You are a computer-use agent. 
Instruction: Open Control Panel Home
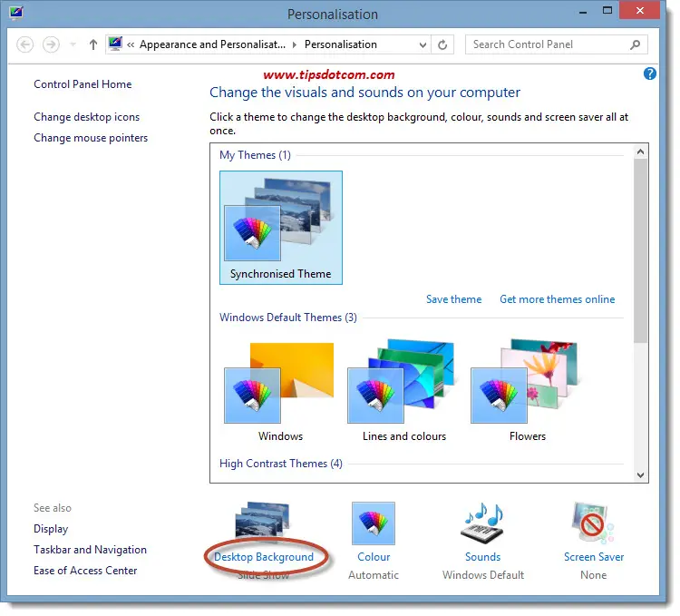click(83, 84)
